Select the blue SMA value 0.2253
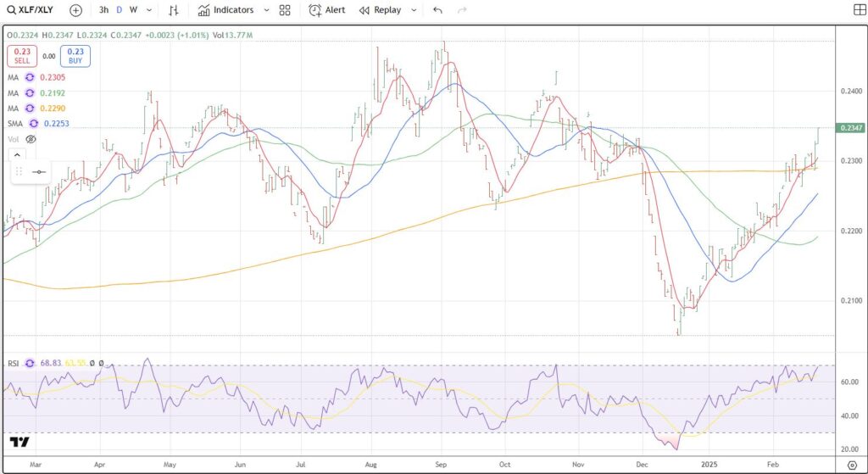Image resolution: width=868 pixels, height=474 pixels. click(x=58, y=124)
